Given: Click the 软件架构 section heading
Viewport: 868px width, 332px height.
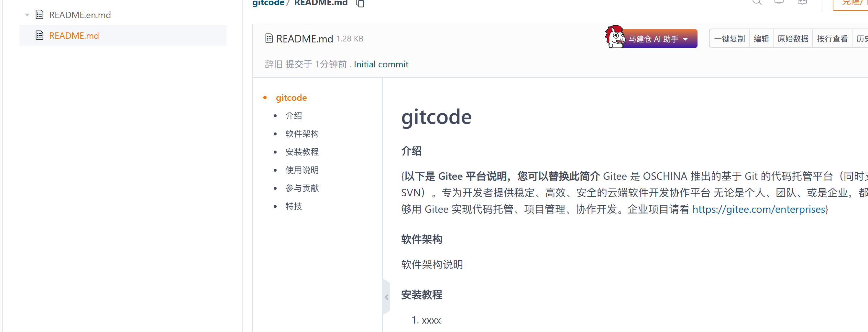Looking at the screenshot, I should coord(422,239).
